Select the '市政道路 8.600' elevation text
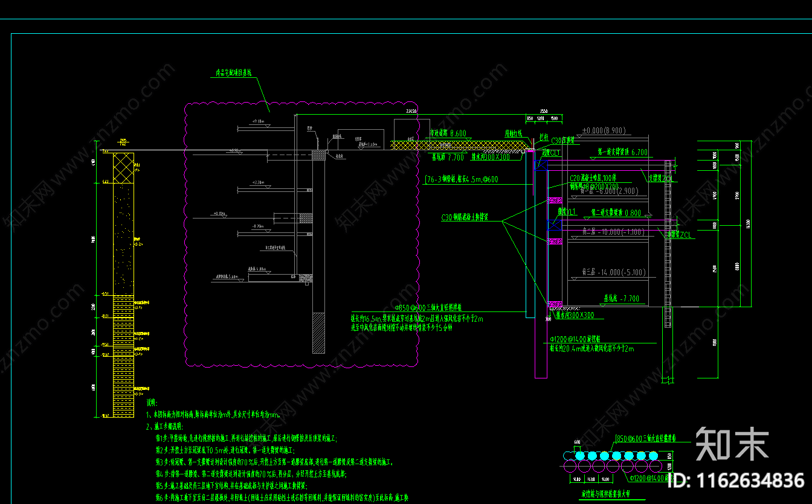This screenshot has width=812, height=504. point(448,133)
